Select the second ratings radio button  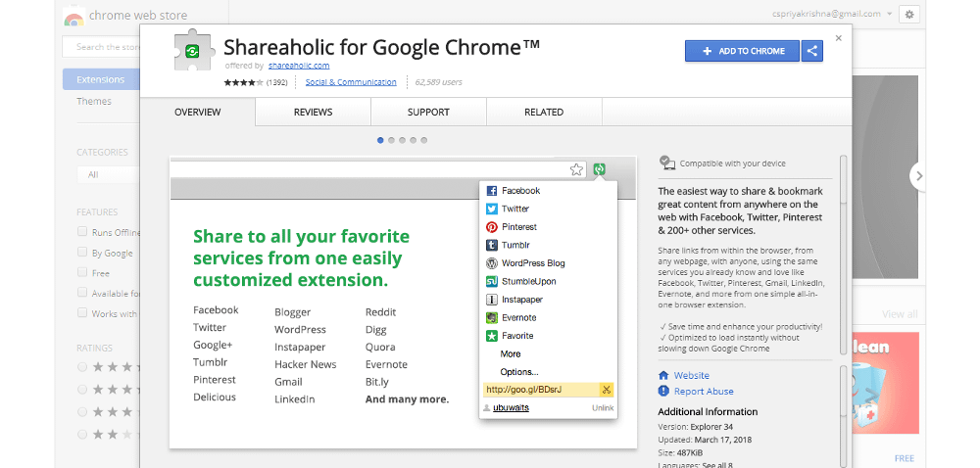82,390
